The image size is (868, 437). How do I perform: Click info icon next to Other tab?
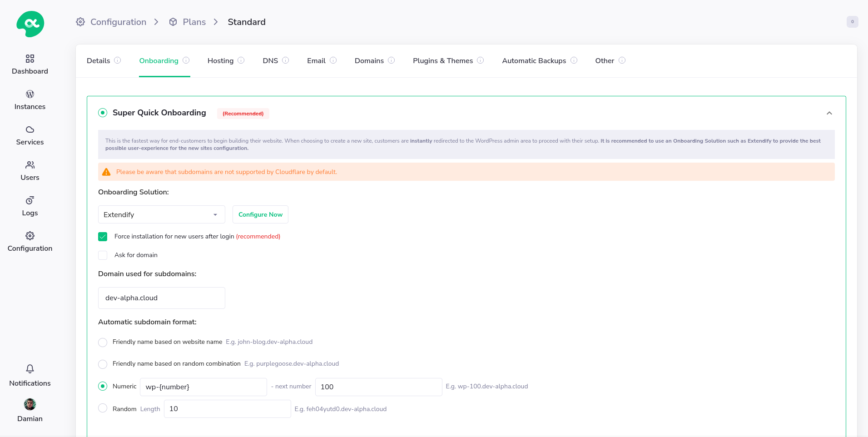tap(622, 60)
